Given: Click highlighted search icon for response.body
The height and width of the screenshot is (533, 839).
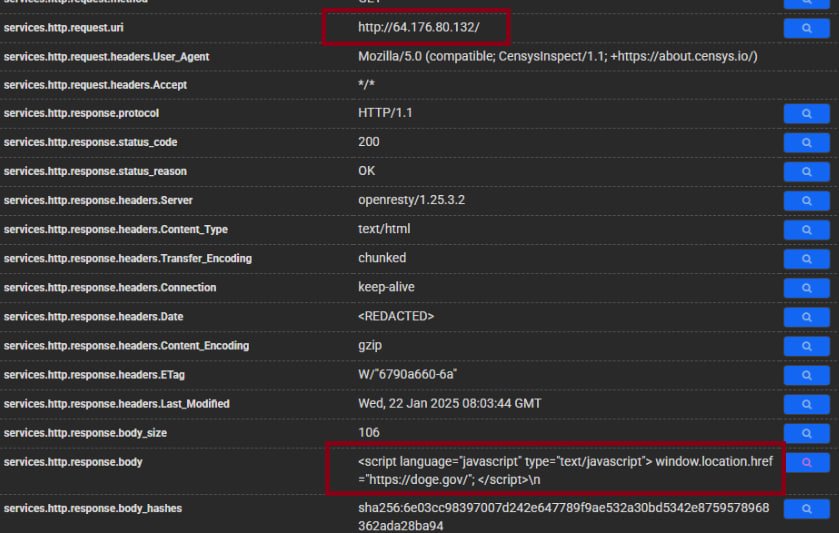Looking at the screenshot, I should [807, 463].
